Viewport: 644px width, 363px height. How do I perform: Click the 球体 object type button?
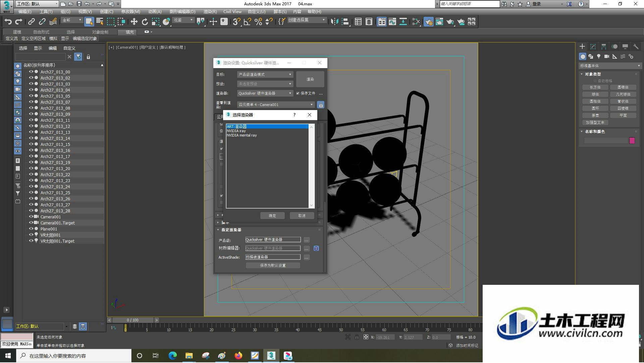tap(595, 94)
